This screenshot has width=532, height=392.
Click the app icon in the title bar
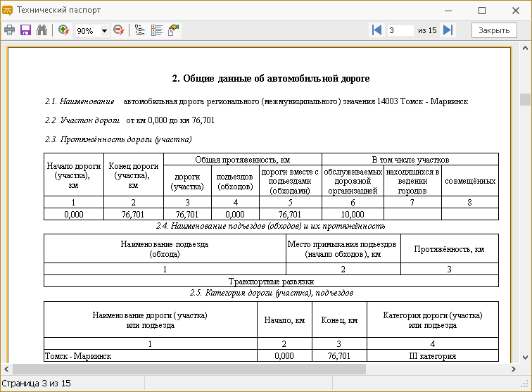coord(7,10)
